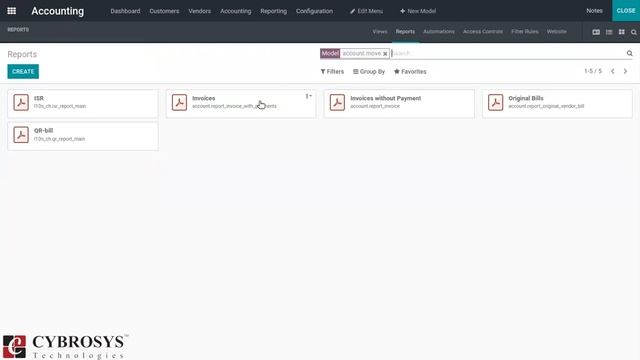Open the Vendors menu

click(x=200, y=11)
